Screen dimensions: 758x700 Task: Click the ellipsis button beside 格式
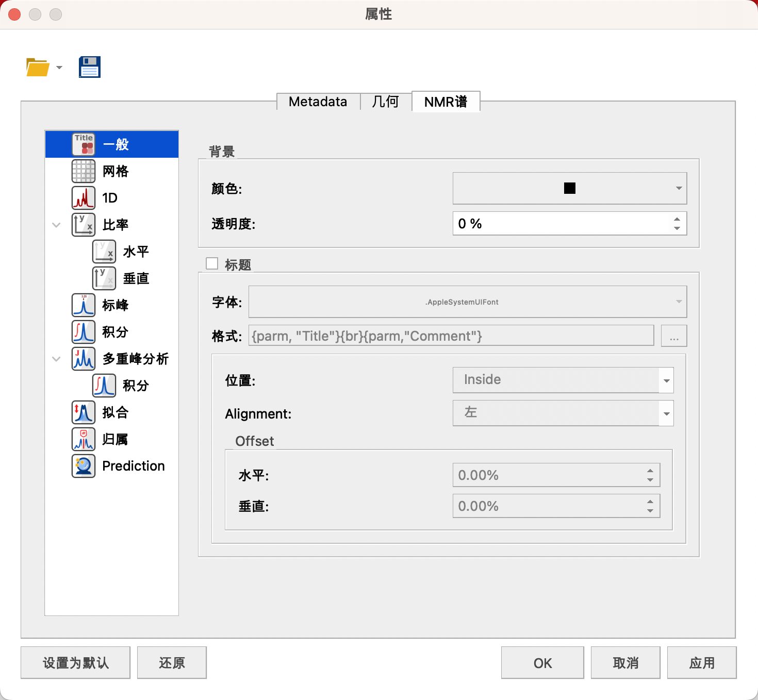coord(674,336)
